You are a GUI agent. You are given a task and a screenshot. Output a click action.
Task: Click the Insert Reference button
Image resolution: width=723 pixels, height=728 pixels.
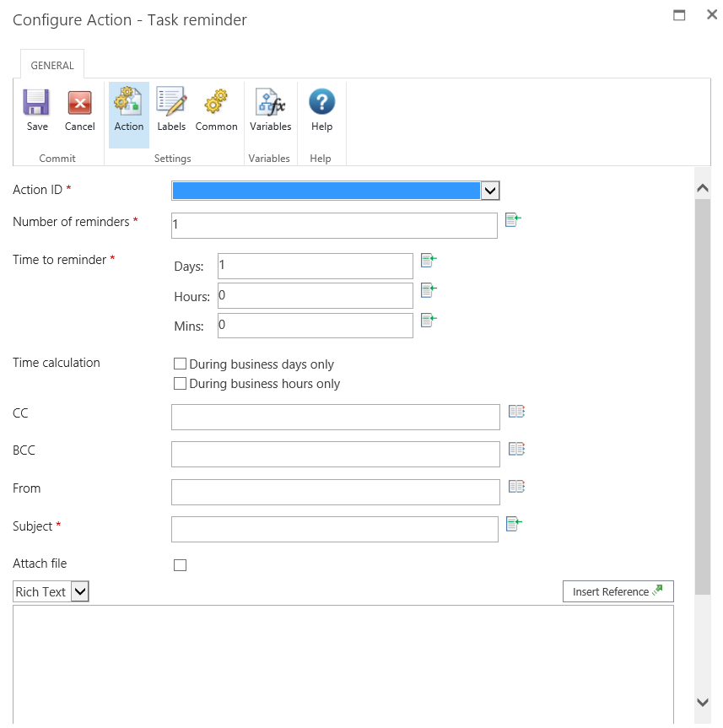point(618,592)
